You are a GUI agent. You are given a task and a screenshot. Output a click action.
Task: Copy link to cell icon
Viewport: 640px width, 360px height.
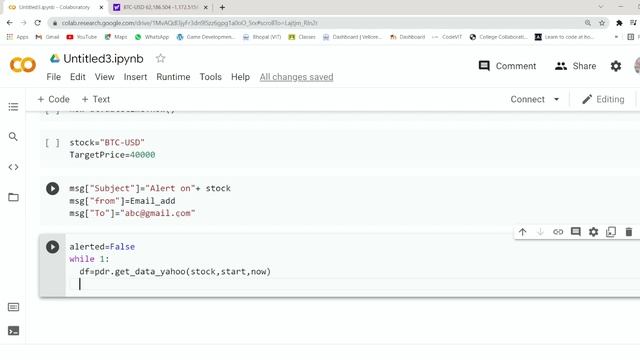pos(558,232)
